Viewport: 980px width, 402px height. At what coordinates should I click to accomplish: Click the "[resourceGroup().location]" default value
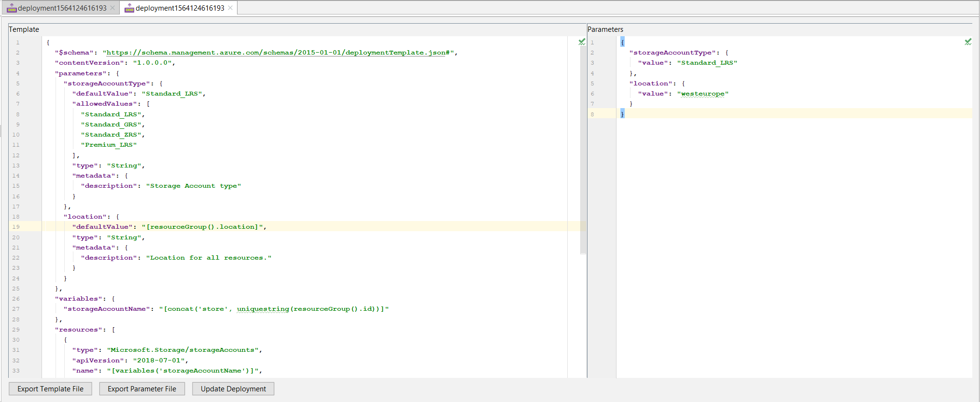202,227
